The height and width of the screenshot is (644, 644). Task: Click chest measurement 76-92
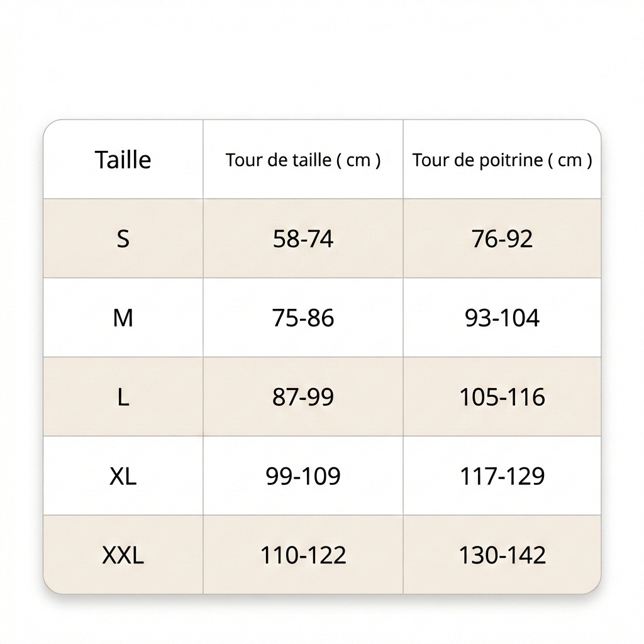point(502,239)
